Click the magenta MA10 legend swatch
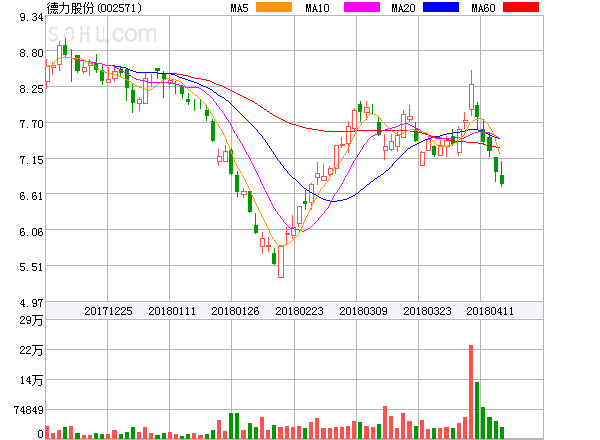 [362, 7]
